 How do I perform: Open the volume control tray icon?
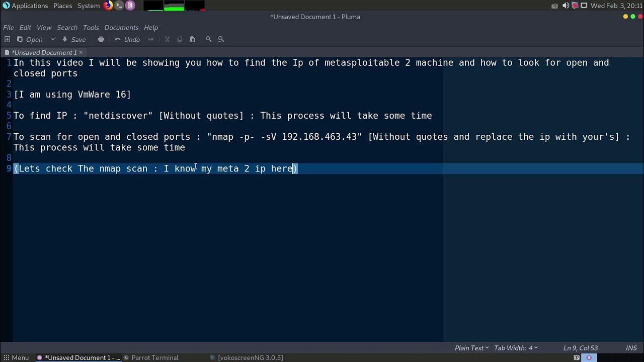(566, 6)
